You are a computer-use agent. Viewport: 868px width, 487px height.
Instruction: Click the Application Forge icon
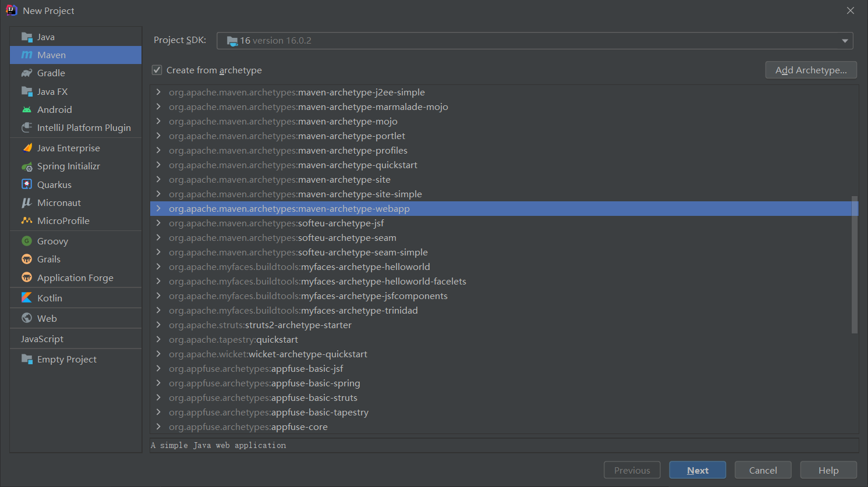tap(27, 278)
